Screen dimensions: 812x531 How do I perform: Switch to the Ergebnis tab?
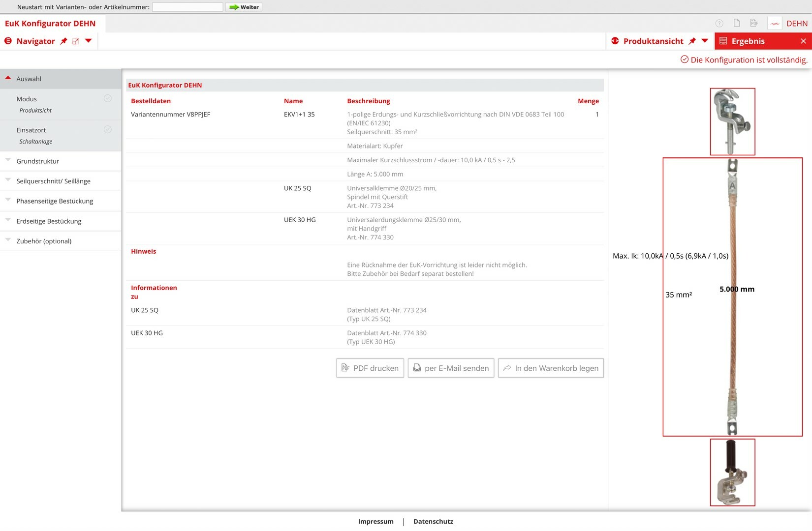click(x=748, y=41)
